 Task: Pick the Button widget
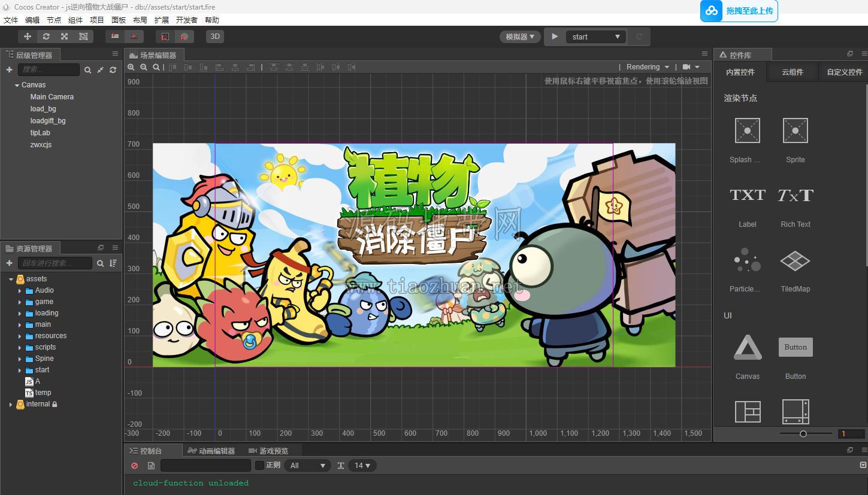tap(796, 357)
